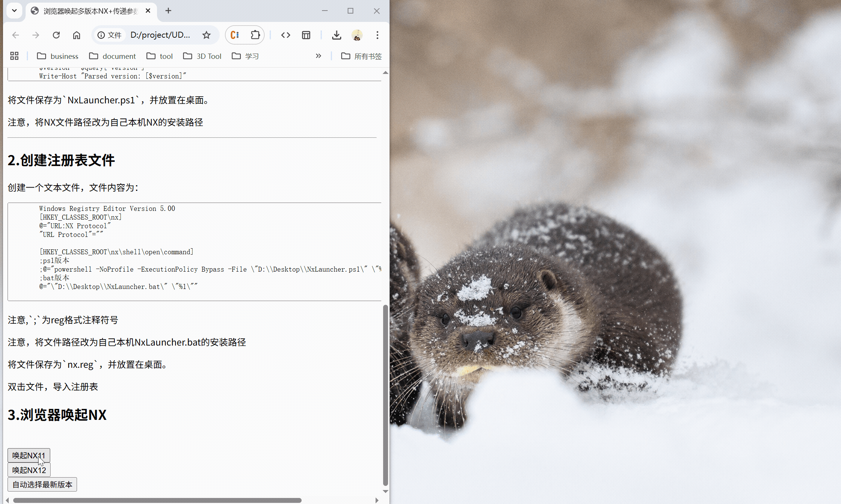
Task: Open the browser profile avatar
Action: click(x=357, y=35)
